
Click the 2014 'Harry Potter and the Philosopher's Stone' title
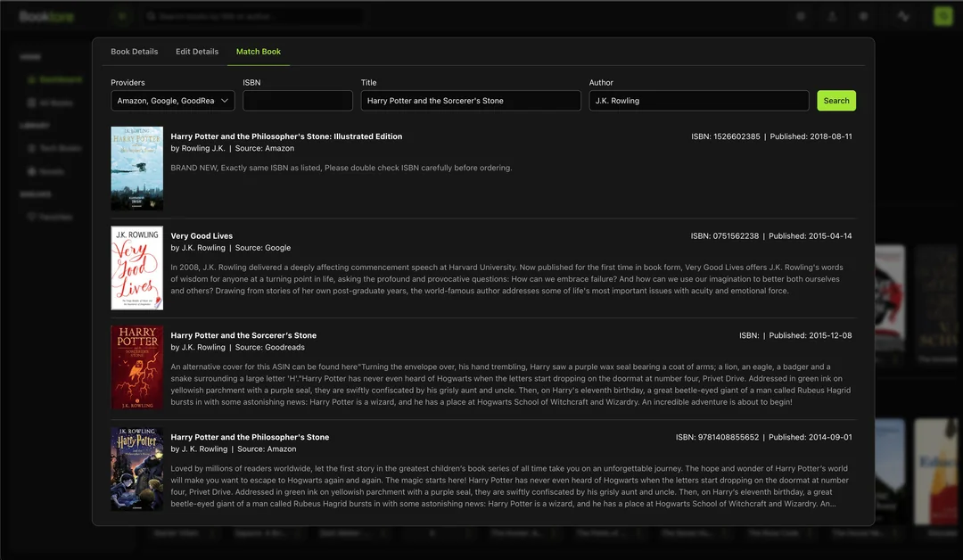pyautogui.click(x=250, y=437)
